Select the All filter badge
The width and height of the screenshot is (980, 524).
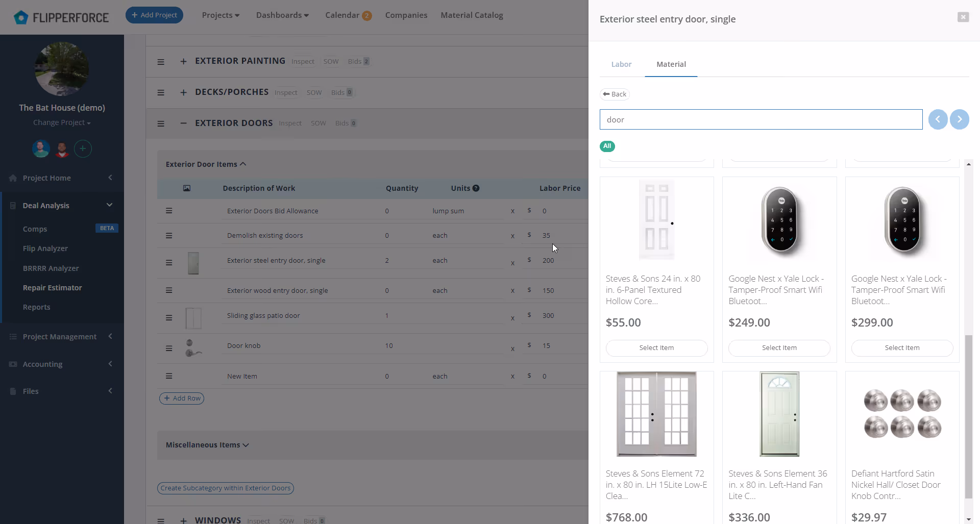click(607, 146)
